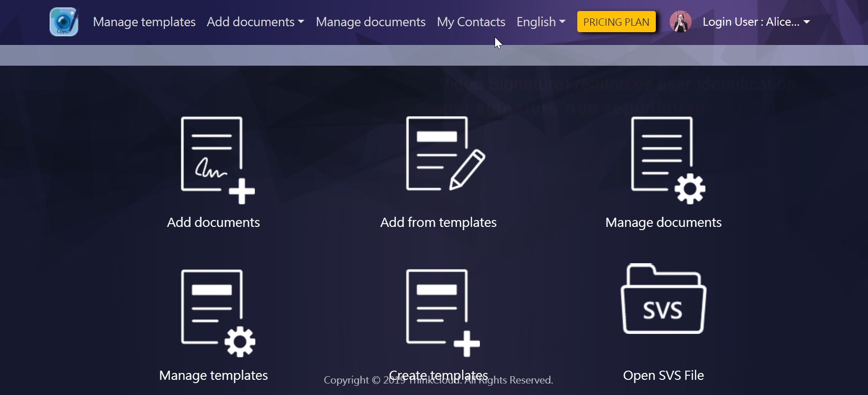Click the Manage documents tile label

pos(664,222)
